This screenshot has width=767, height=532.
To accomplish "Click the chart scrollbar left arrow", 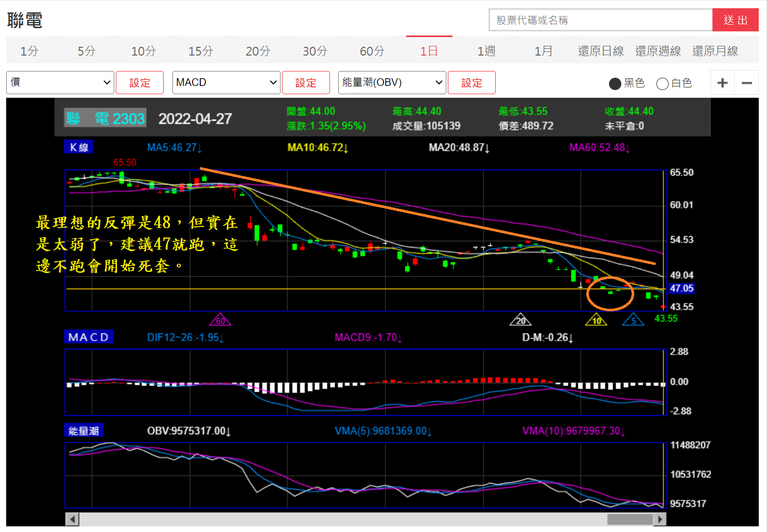I will (72, 519).
